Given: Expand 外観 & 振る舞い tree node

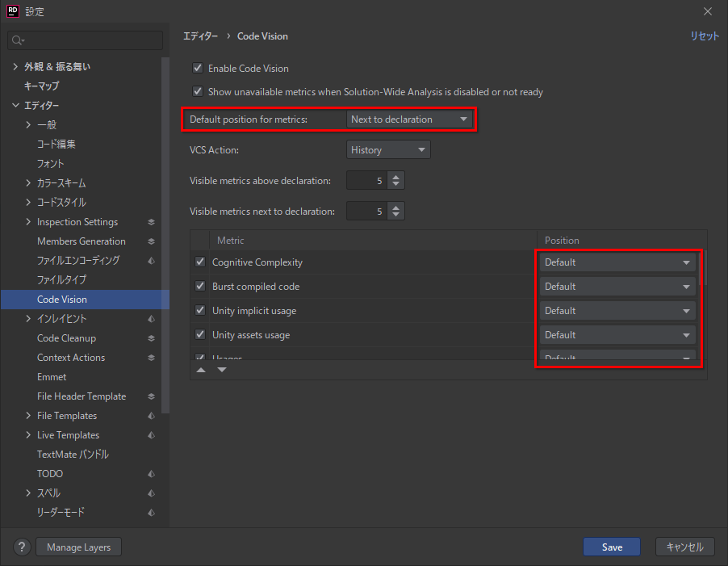Looking at the screenshot, I should pos(15,67).
